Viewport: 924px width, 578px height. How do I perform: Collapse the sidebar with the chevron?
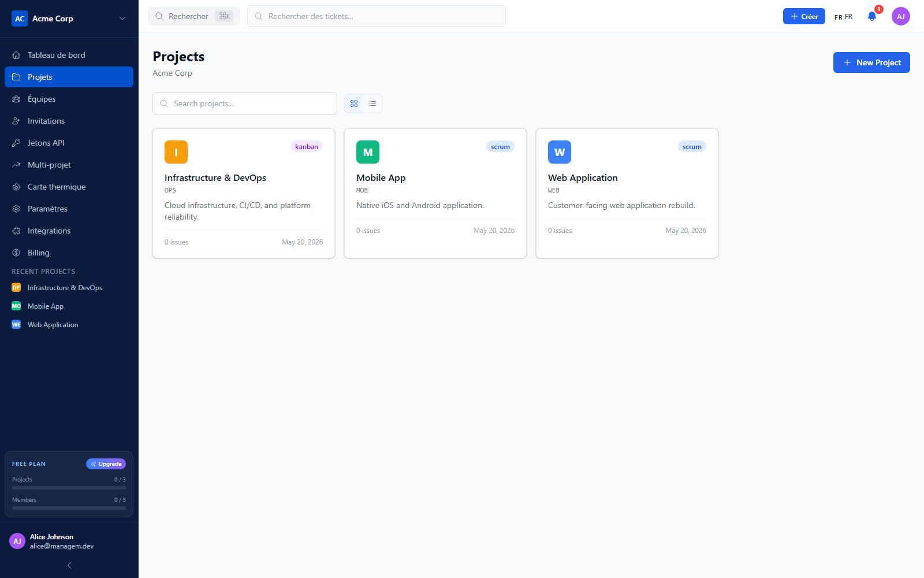(x=69, y=565)
